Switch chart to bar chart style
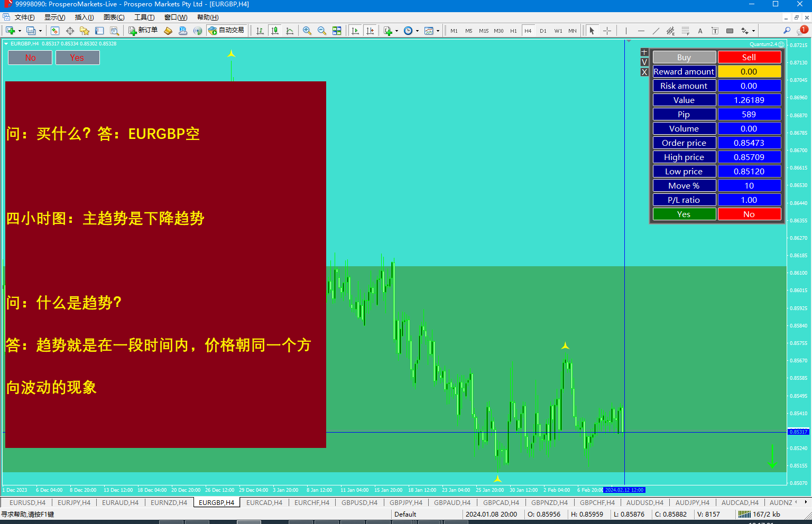812x524 pixels. point(260,31)
